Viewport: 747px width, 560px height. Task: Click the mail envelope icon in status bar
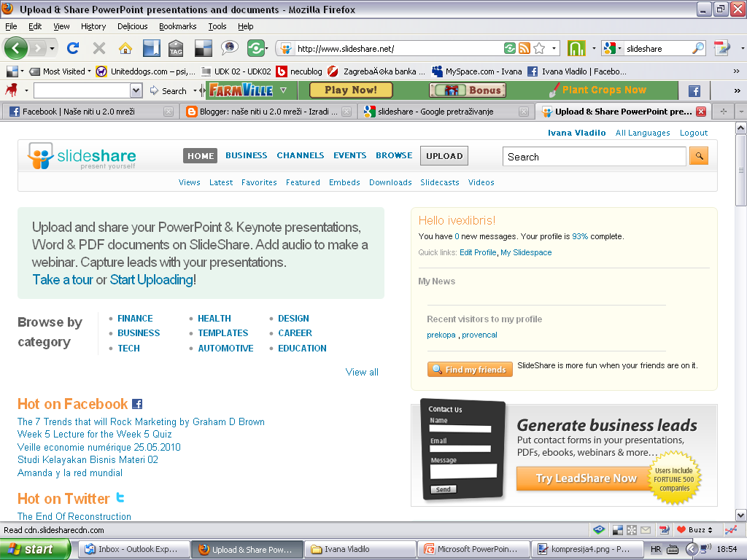(x=646, y=529)
